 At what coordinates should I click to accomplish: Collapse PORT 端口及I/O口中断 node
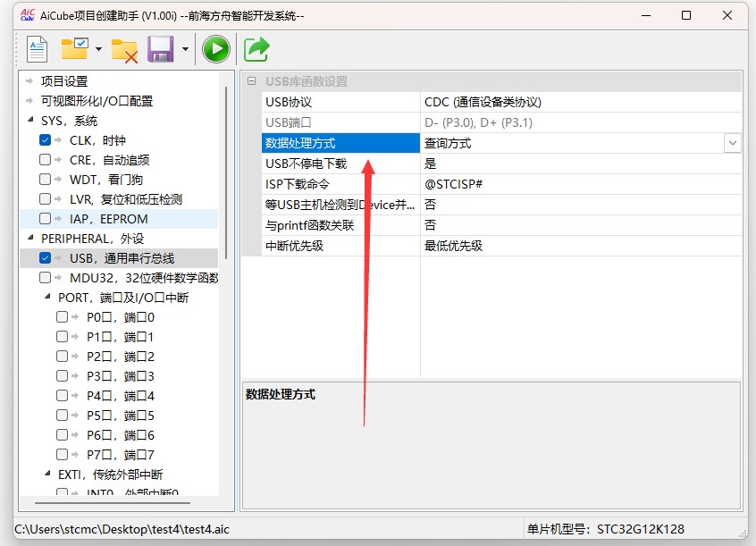(47, 297)
